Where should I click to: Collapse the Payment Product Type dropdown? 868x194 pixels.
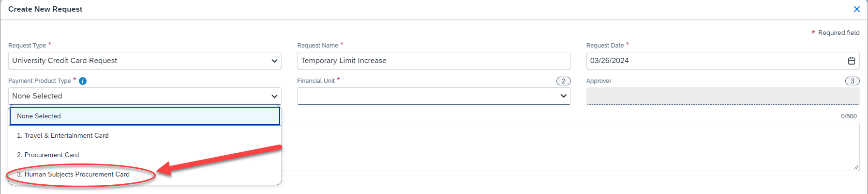[x=145, y=96]
